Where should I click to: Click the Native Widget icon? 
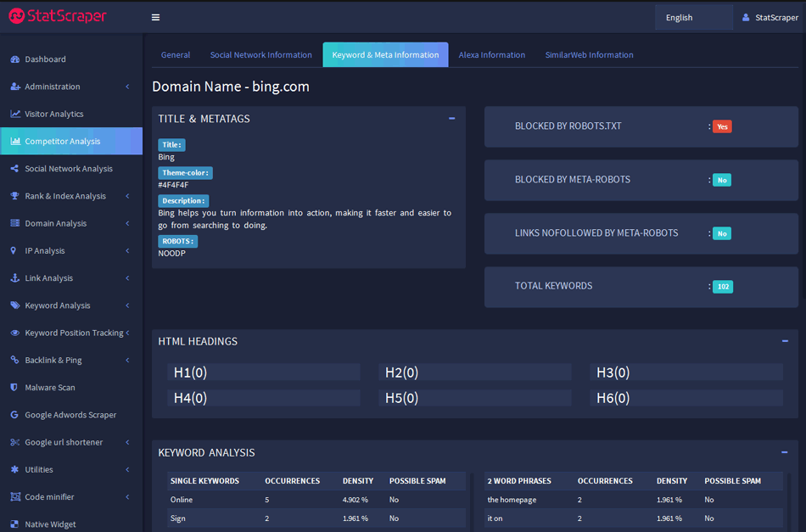14,524
